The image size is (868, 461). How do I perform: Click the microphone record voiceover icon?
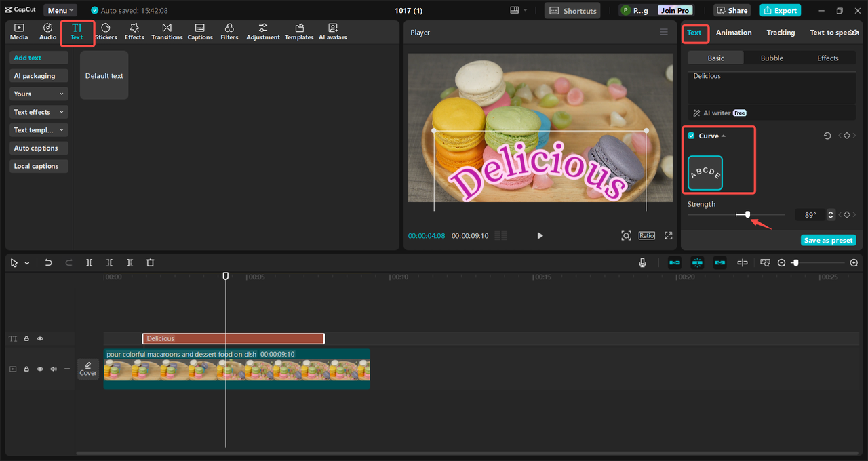[642, 262]
